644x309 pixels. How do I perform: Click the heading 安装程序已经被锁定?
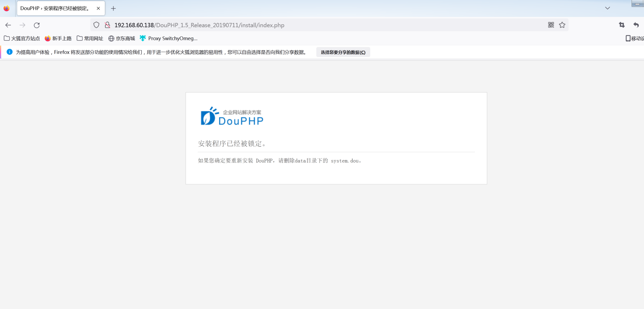232,143
